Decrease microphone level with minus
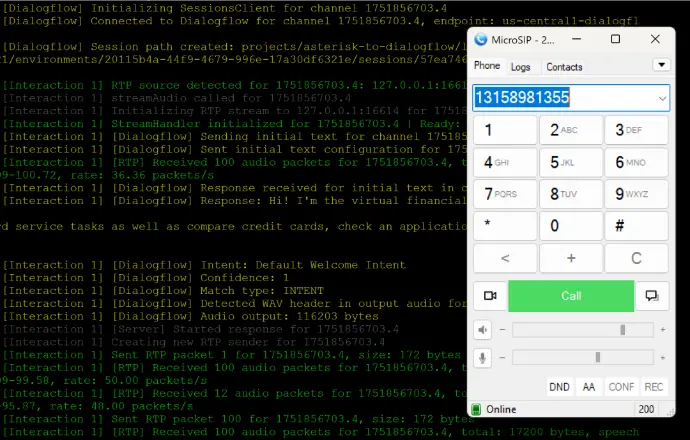This screenshot has height=440, width=690. tap(502, 358)
